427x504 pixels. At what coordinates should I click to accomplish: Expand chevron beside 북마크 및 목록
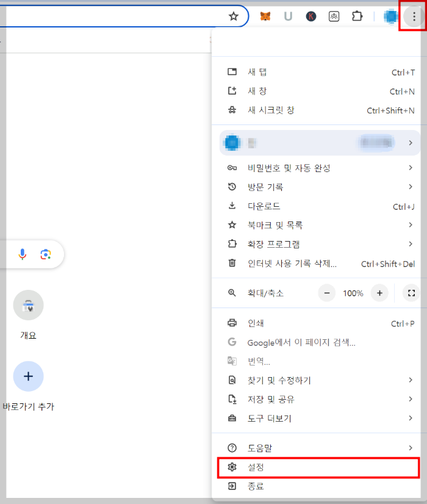point(411,225)
